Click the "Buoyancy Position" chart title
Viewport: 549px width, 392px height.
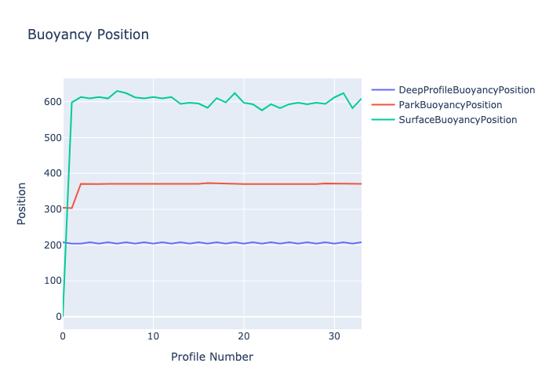click(88, 34)
